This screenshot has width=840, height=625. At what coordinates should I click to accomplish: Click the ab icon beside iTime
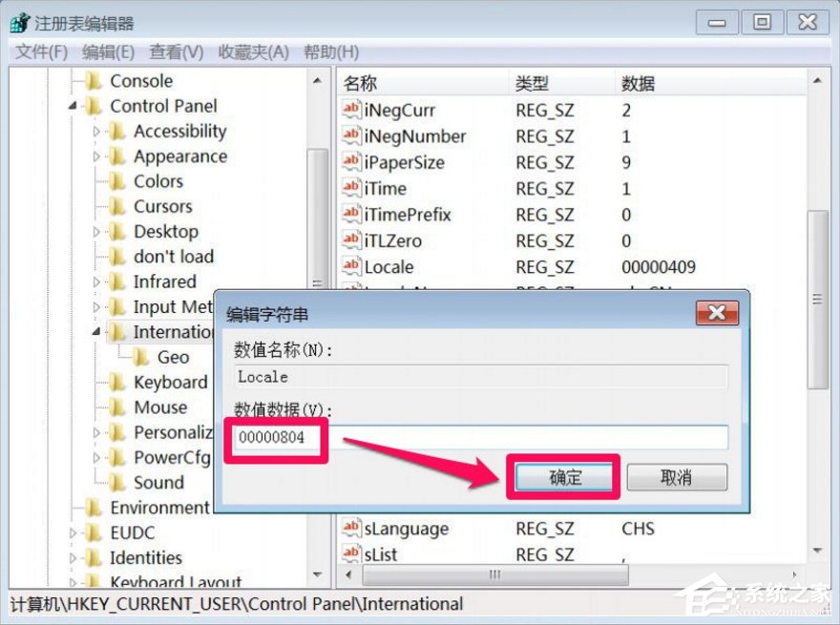pyautogui.click(x=349, y=188)
